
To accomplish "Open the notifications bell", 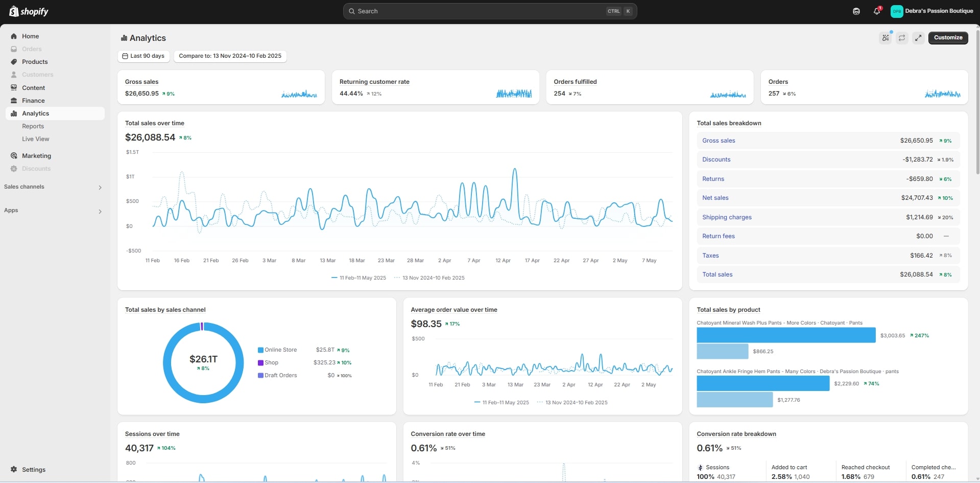I will click(876, 11).
